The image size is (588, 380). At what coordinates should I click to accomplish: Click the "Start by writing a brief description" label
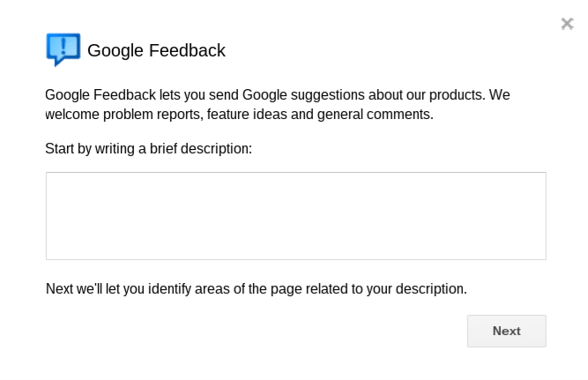pyautogui.click(x=148, y=148)
